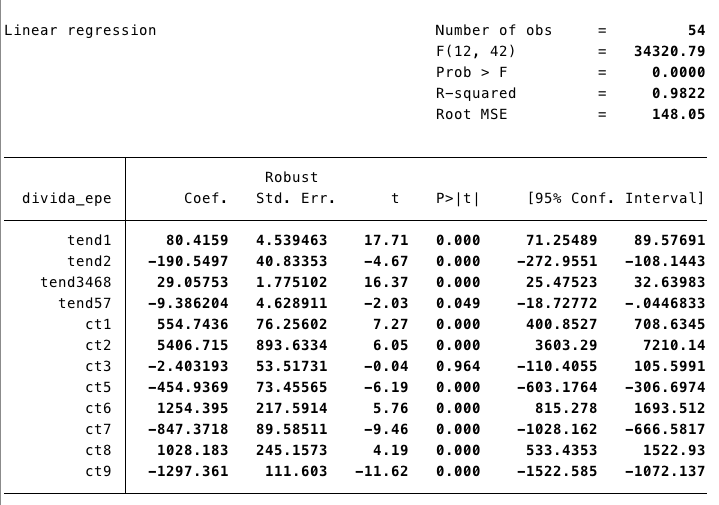
Task: Select the tend1 variable row label
Action: (88, 240)
